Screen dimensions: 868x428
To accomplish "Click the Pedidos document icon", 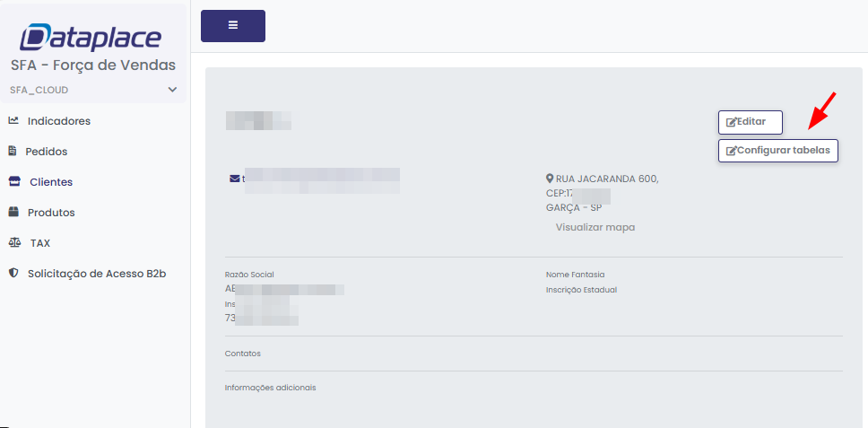I will click(x=13, y=151).
